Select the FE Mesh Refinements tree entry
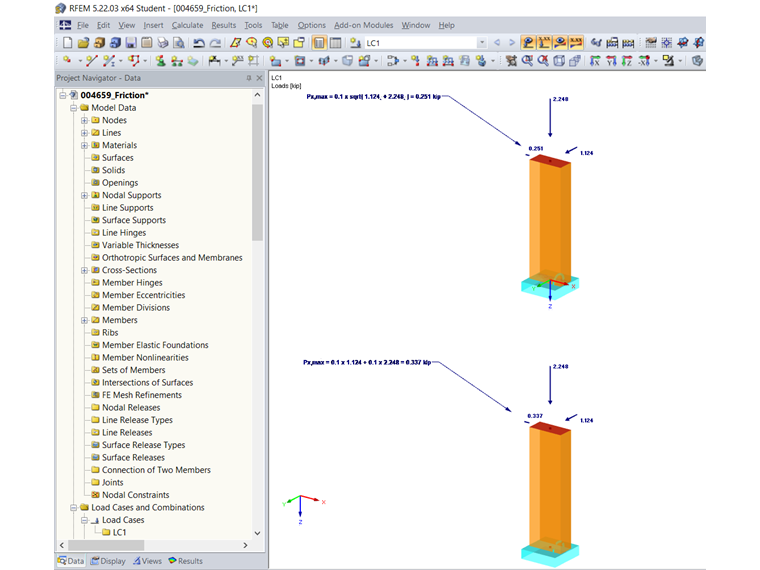The image size is (760, 570). pyautogui.click(x=142, y=395)
